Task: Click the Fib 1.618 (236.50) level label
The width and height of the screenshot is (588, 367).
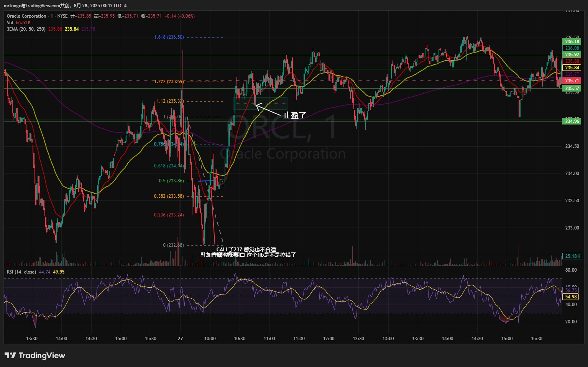Action: [x=169, y=37]
